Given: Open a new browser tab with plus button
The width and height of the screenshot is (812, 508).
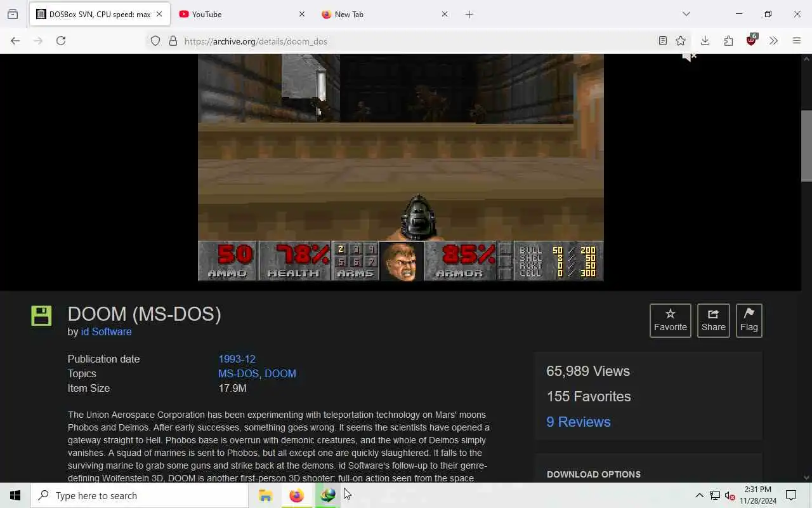Looking at the screenshot, I should pos(469,14).
